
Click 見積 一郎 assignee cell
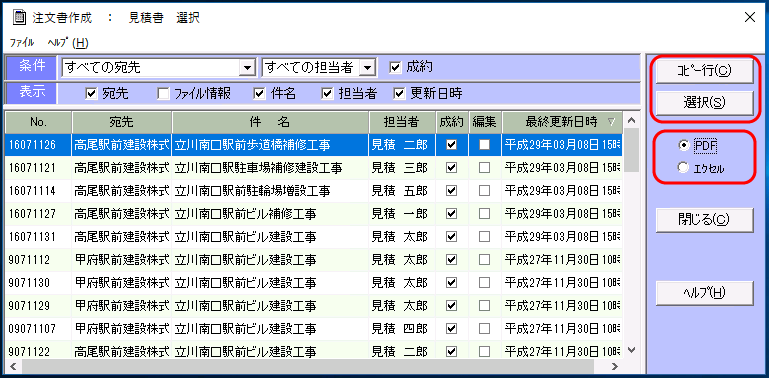tap(402, 214)
